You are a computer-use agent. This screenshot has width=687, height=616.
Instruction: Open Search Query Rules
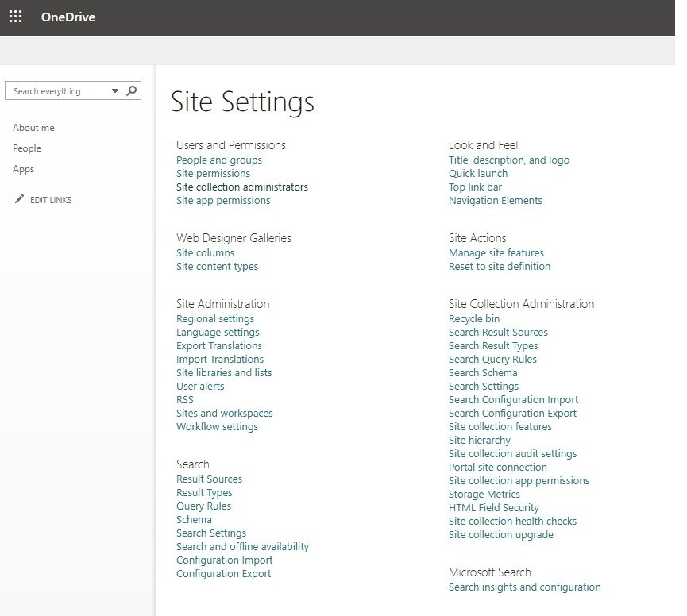(x=493, y=359)
